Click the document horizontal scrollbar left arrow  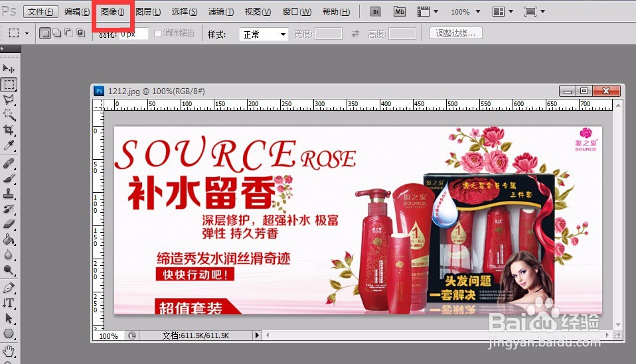pyautogui.click(x=268, y=335)
